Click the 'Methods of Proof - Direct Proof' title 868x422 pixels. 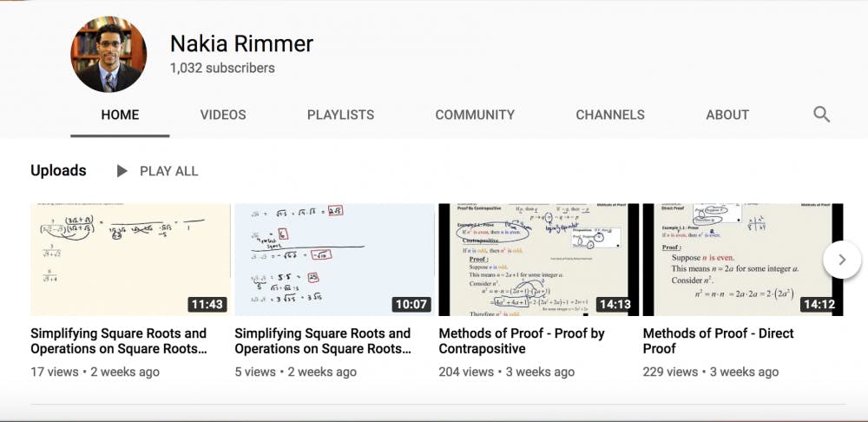click(718, 341)
